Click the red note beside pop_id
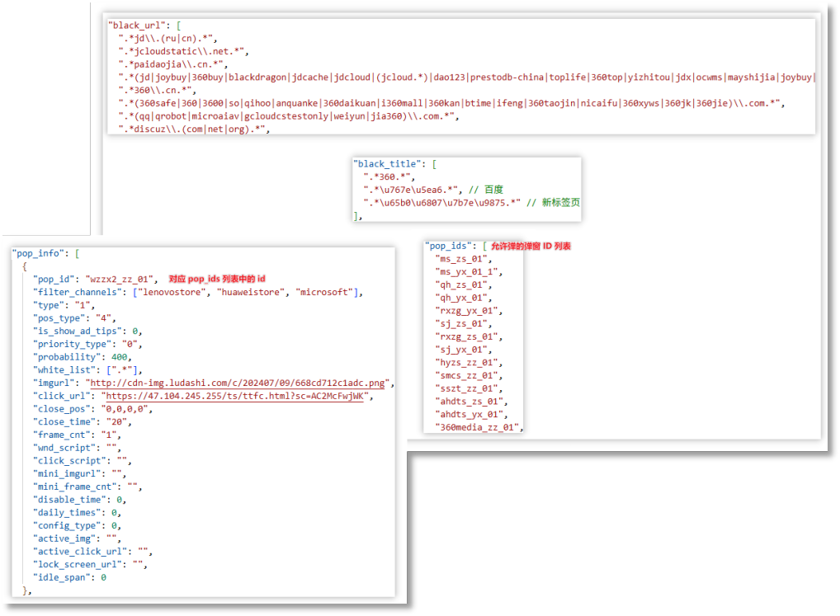Screen dimensions: 840x616 [218, 280]
